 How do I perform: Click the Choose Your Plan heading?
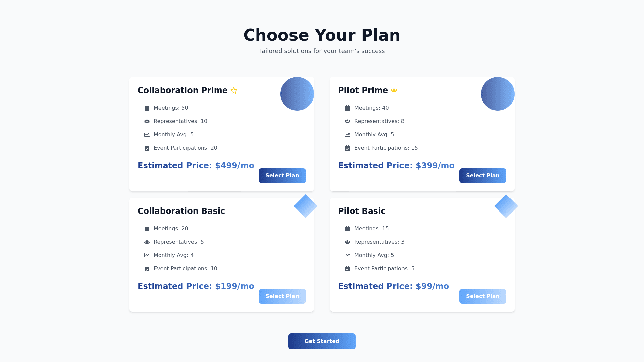[322, 35]
